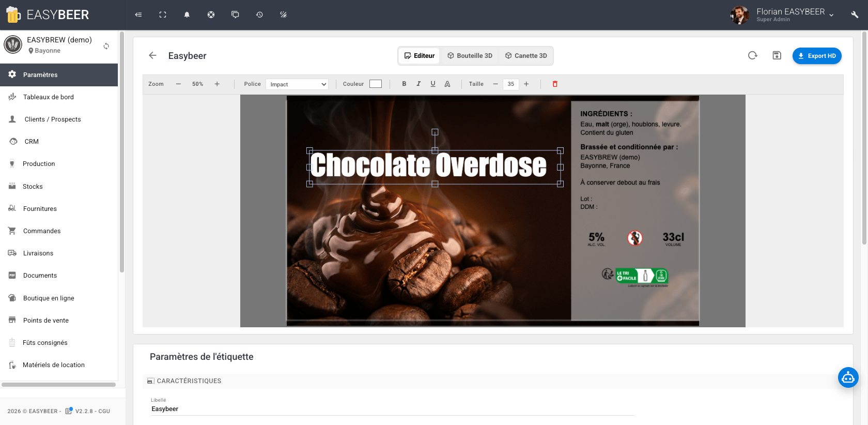The image size is (868, 425).
Task: Click the wrench icon in the top right corner
Action: [x=855, y=15]
